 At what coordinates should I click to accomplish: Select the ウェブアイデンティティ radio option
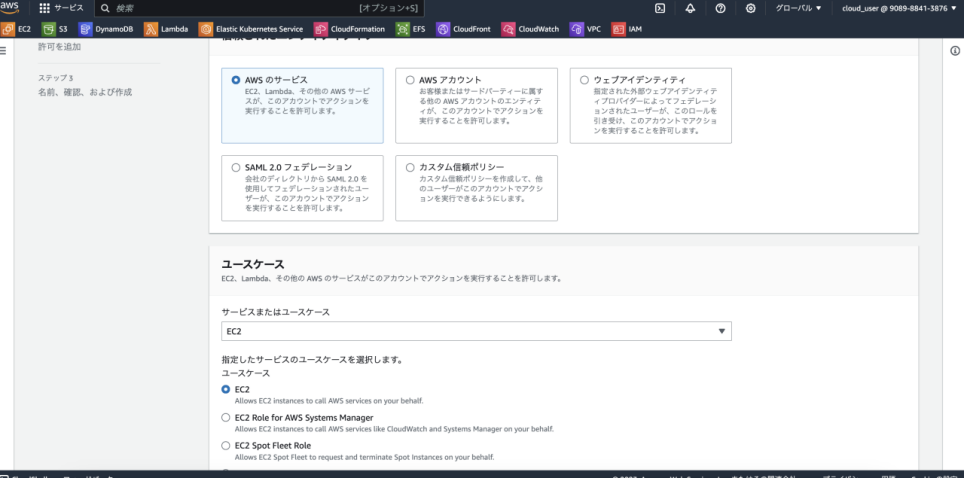585,80
